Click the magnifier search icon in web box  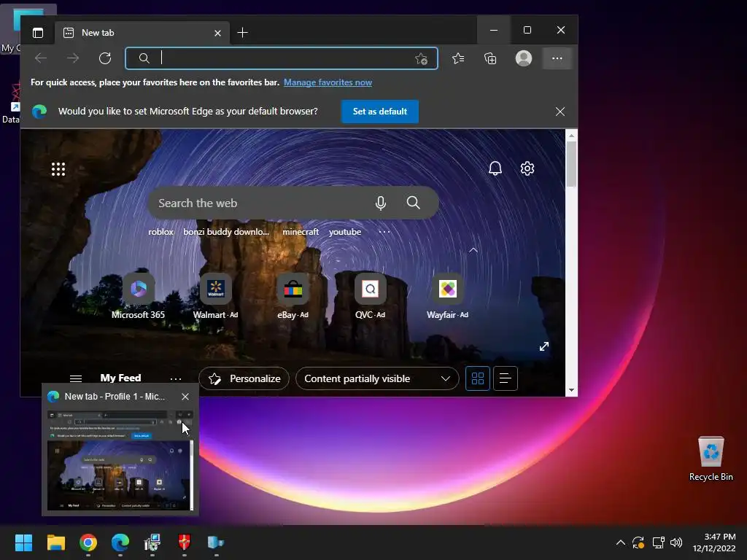[x=413, y=203]
